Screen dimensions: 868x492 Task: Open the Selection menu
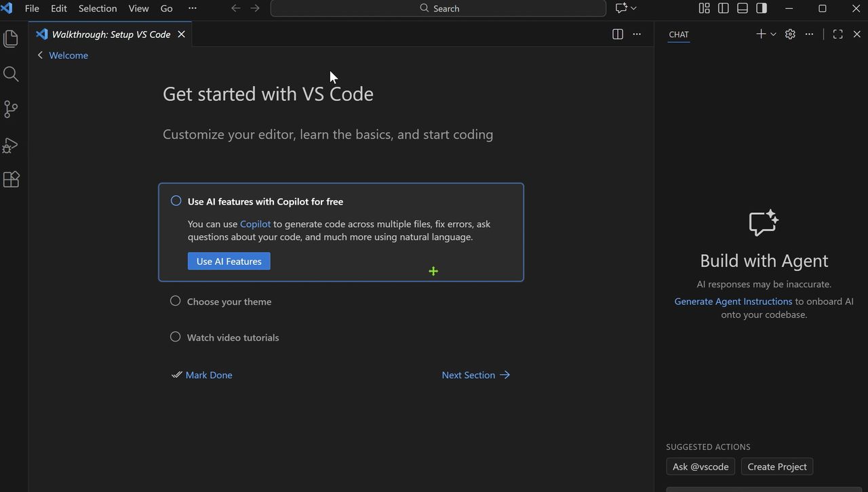(98, 8)
